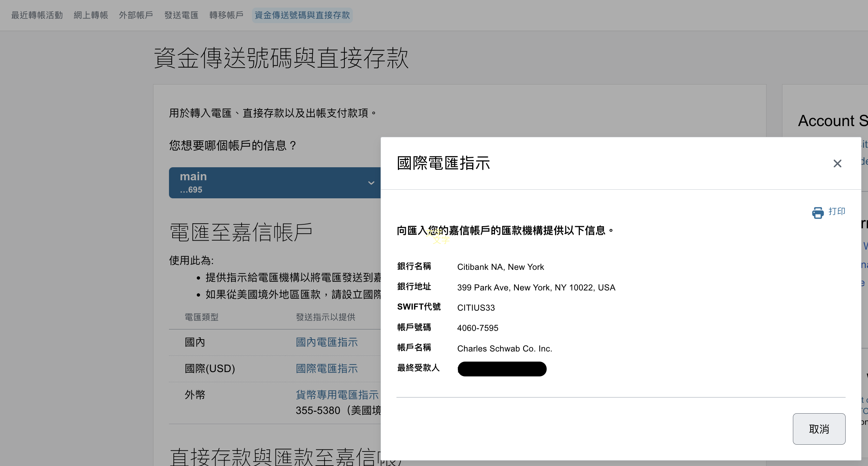Open the 轉移帳戶 tab
Screen dimensions: 868x466
[226, 15]
